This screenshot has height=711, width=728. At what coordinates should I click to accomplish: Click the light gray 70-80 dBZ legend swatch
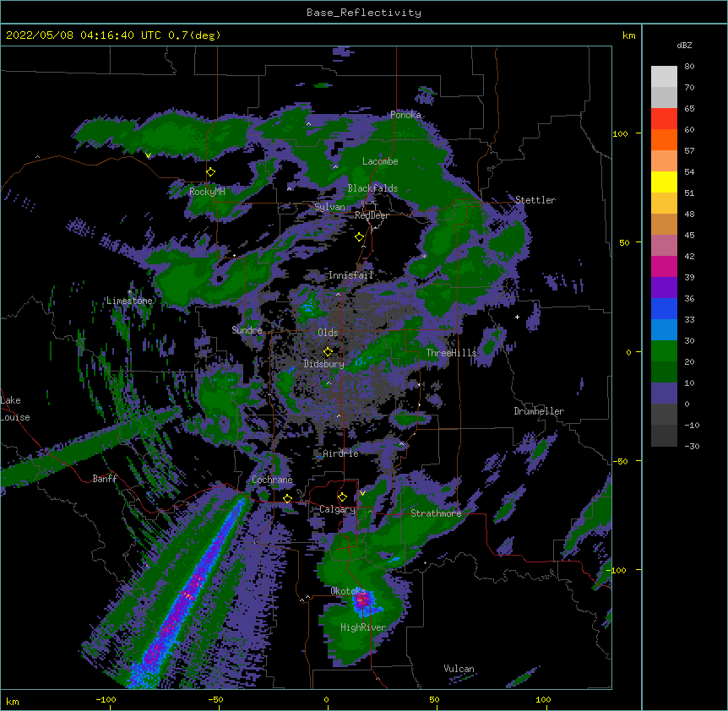(664, 77)
